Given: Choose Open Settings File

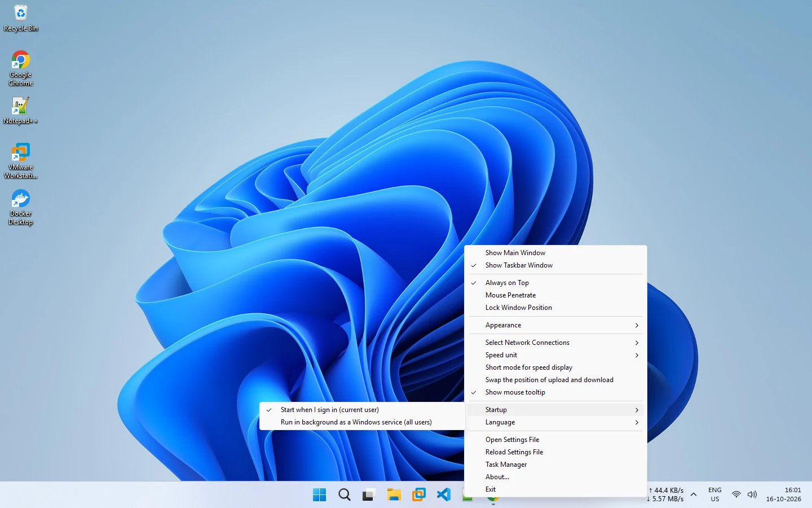Looking at the screenshot, I should point(555,440).
